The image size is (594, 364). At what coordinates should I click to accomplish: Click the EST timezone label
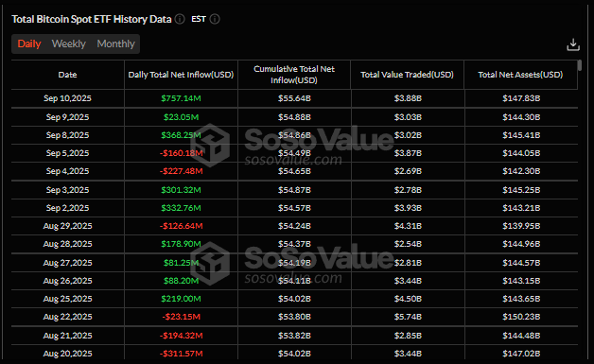(x=199, y=19)
